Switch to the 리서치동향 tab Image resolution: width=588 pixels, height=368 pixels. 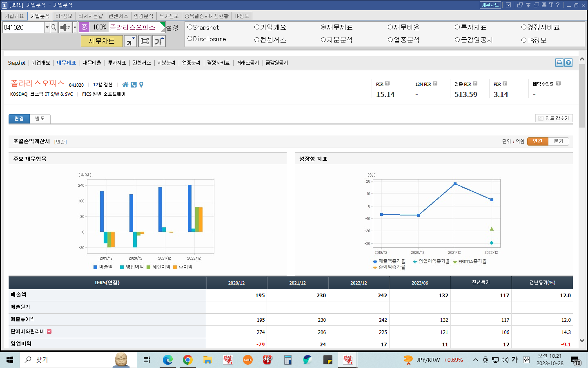pos(91,16)
